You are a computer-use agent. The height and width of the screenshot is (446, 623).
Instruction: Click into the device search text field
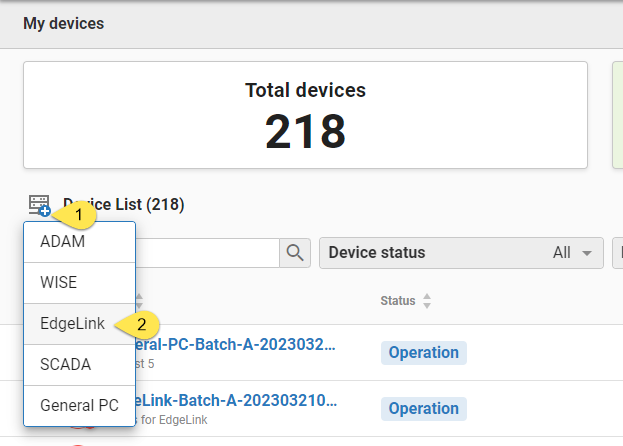[x=205, y=253]
